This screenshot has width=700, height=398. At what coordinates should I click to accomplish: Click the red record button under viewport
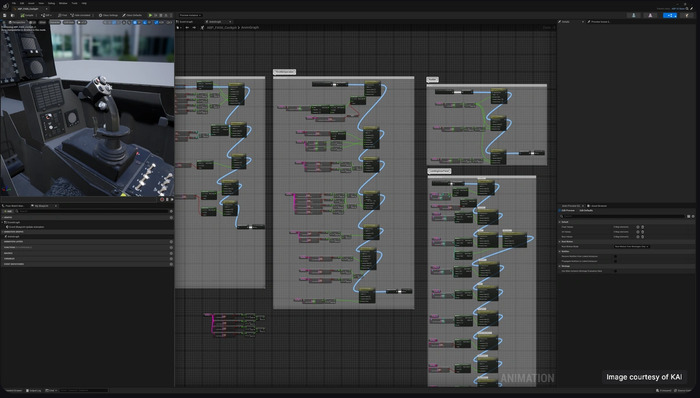click(x=162, y=199)
